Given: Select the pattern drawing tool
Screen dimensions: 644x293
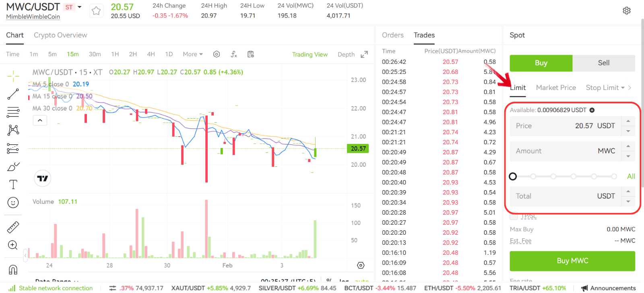Looking at the screenshot, I should point(13,130).
